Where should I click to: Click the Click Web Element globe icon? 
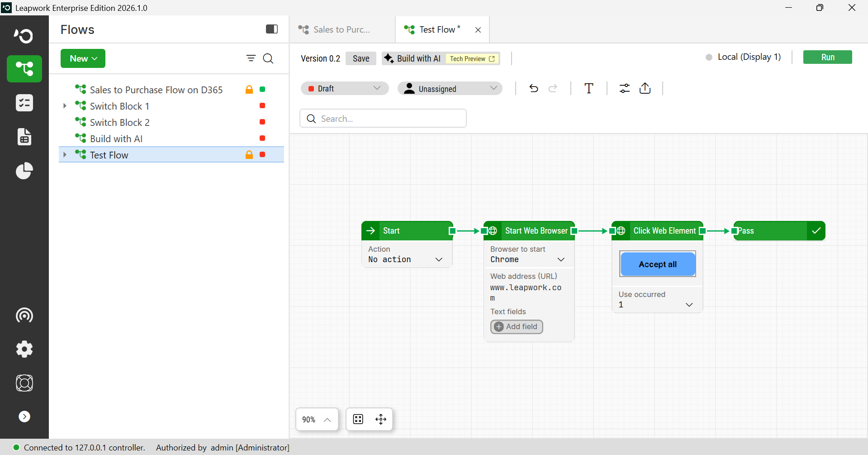tap(621, 231)
